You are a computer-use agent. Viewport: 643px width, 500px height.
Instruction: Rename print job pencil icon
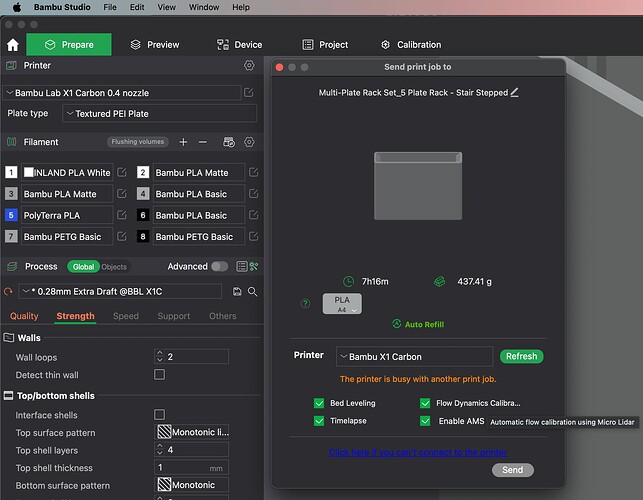(515, 92)
